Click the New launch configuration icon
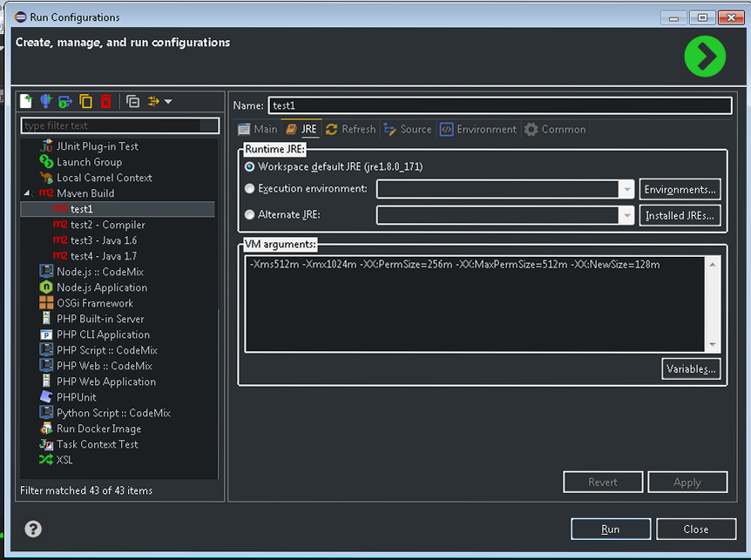Viewport: 751px width, 560px height. tap(26, 101)
